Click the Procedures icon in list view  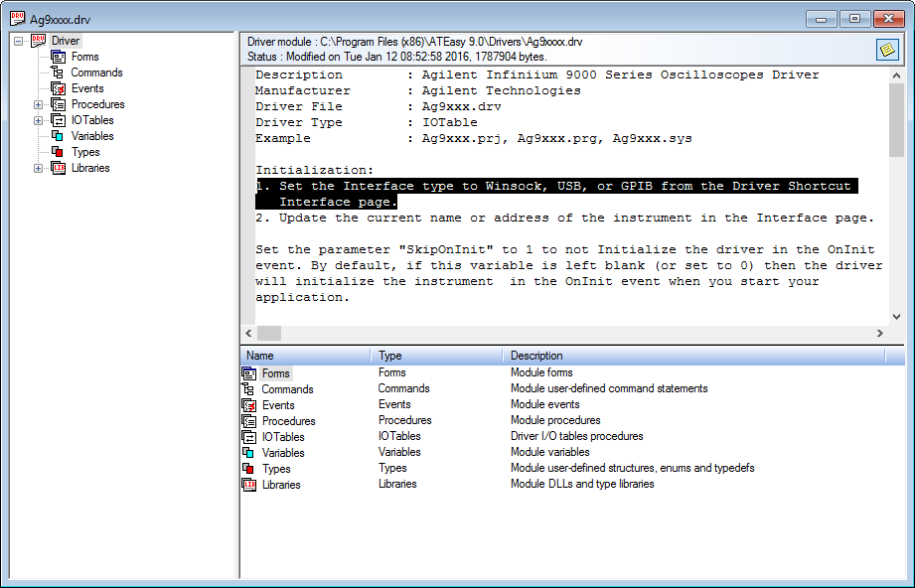[x=249, y=420]
